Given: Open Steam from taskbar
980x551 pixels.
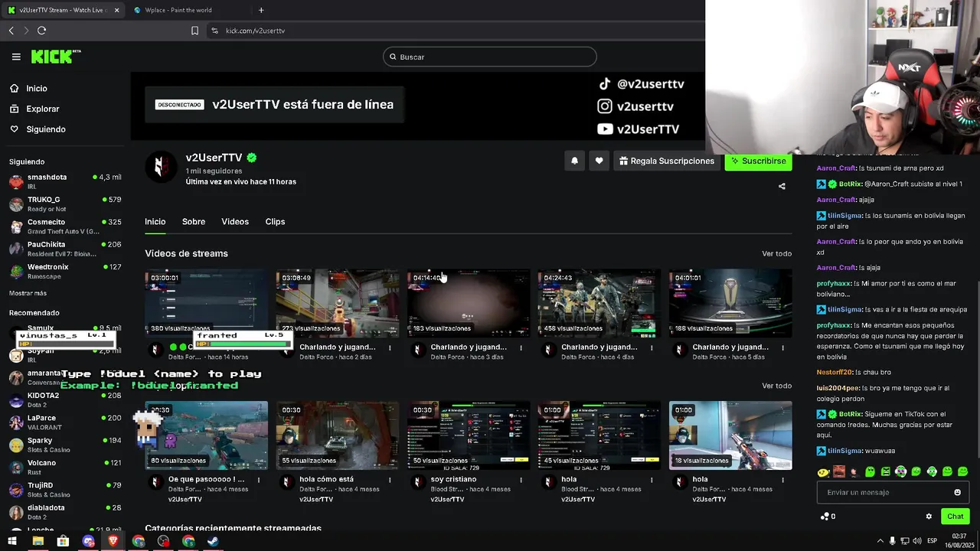Looking at the screenshot, I should 214,541.
